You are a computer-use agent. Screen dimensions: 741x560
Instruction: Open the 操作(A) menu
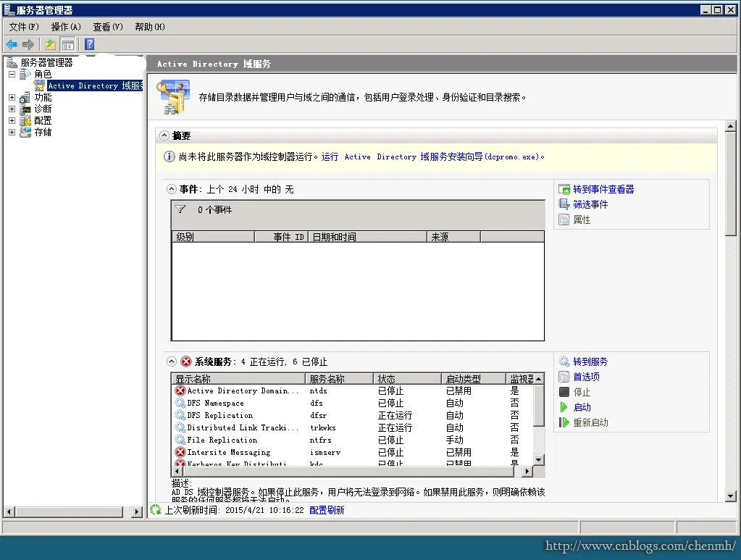pyautogui.click(x=66, y=27)
